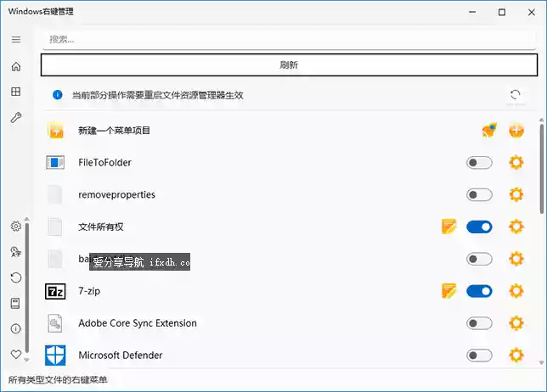Screen dimensions: 547x392
Task: Open the grid layout sidebar icon
Action: tap(16, 92)
